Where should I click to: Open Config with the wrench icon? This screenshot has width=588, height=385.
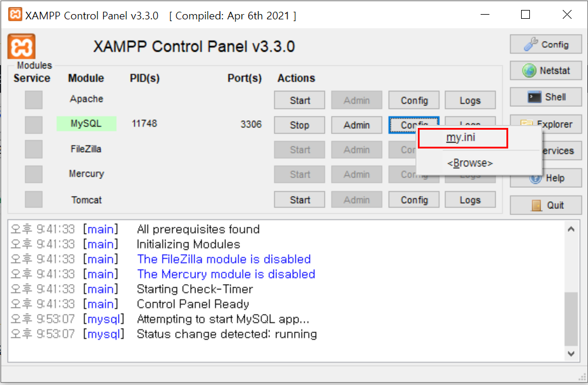[546, 44]
